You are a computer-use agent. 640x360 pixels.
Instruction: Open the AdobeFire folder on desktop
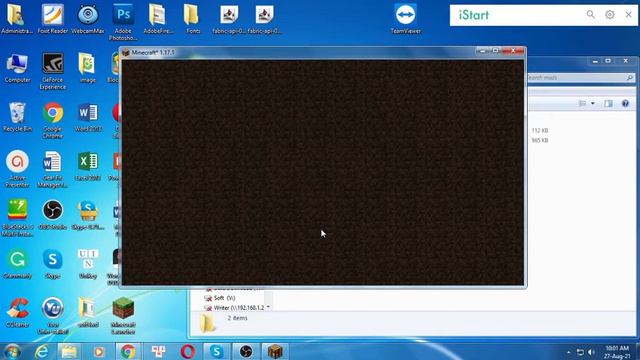[158, 18]
